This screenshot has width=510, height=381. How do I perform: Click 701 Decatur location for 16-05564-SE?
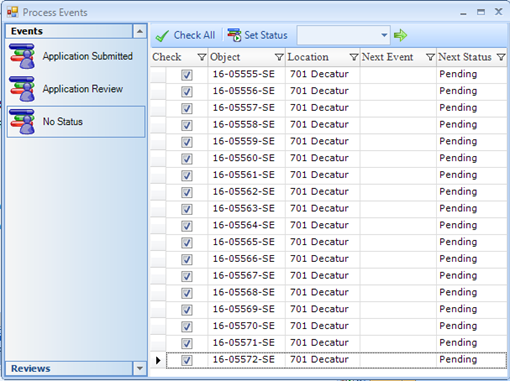(319, 225)
